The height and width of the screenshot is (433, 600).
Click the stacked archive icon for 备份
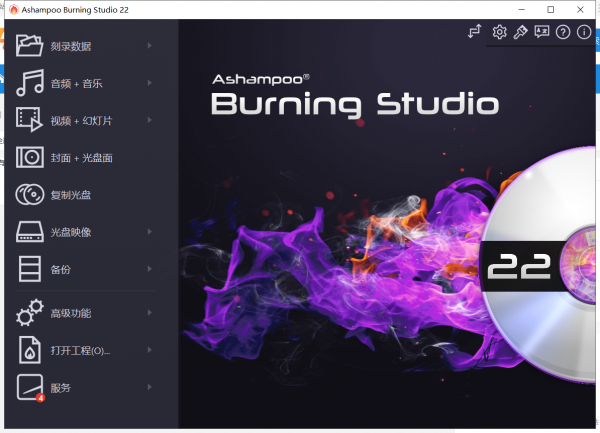29,269
